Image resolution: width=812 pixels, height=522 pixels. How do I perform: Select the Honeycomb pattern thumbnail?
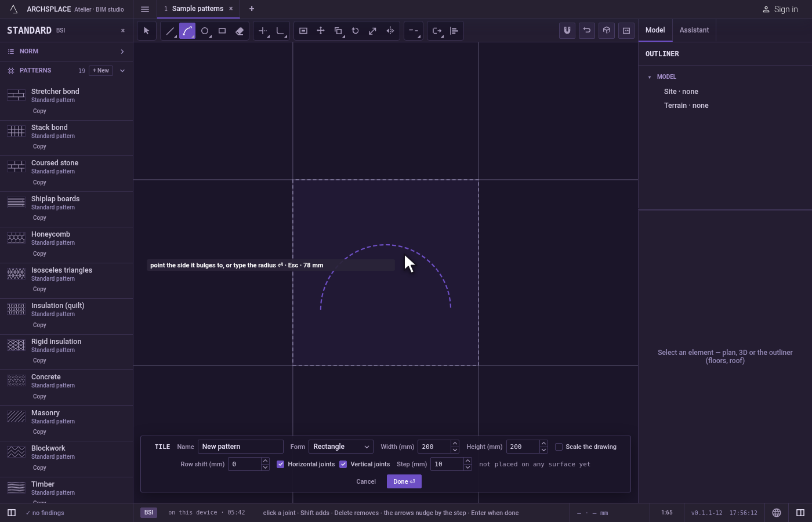16,238
